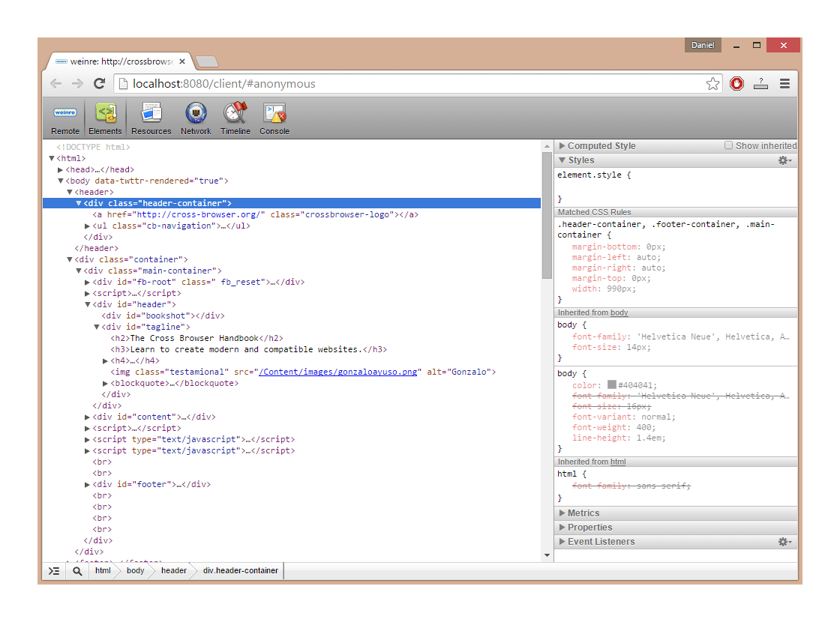
Task: Click the search magnifier icon in status bar
Action: [77, 571]
